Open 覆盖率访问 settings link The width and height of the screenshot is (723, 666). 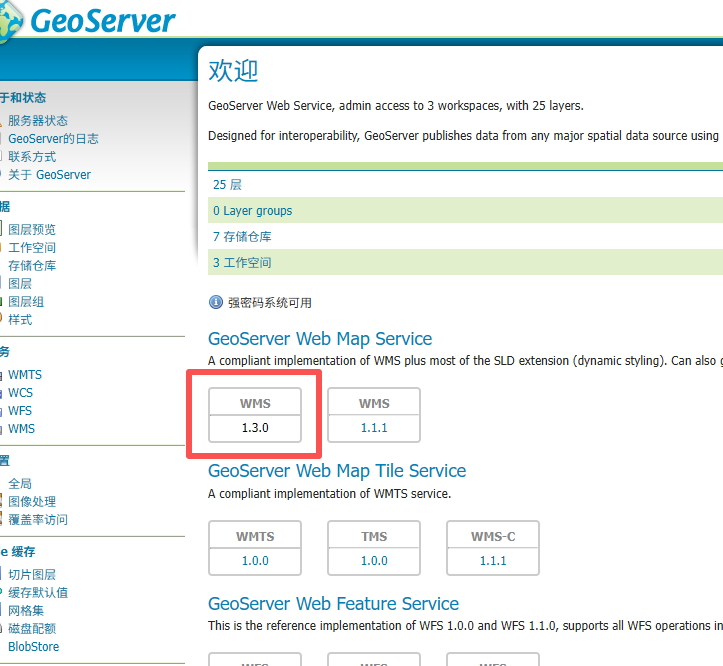pos(38,519)
